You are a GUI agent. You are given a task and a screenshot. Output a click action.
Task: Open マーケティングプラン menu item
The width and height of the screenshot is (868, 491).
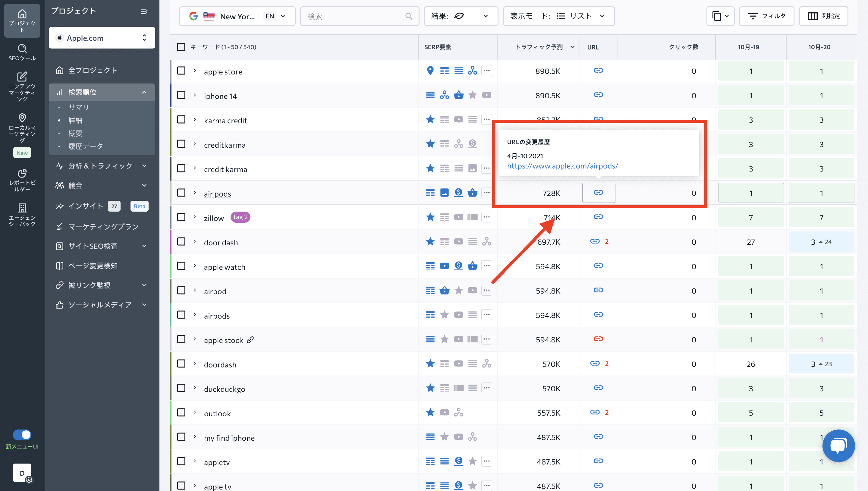click(x=102, y=227)
